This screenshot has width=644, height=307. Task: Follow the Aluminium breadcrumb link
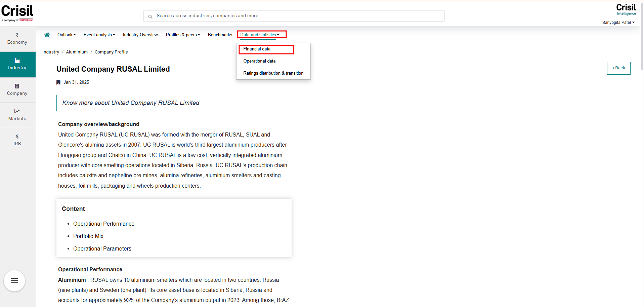77,52
